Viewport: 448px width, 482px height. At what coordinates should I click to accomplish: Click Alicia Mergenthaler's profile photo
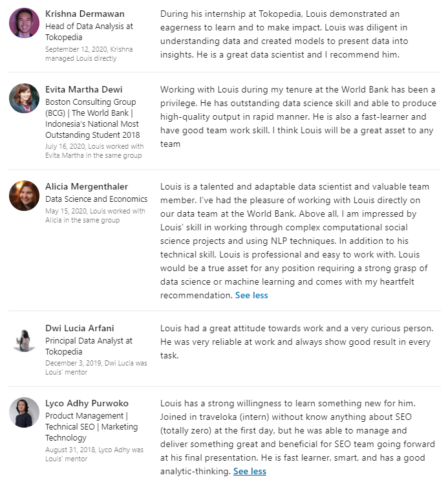(x=24, y=195)
